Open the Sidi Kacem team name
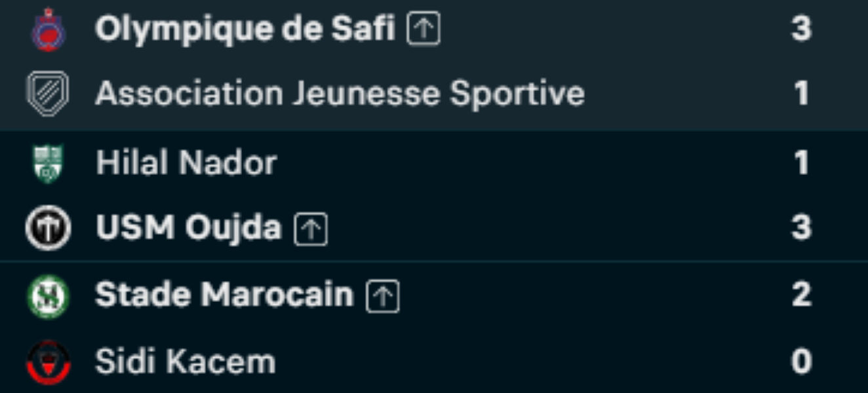The width and height of the screenshot is (868, 393). [x=186, y=362]
